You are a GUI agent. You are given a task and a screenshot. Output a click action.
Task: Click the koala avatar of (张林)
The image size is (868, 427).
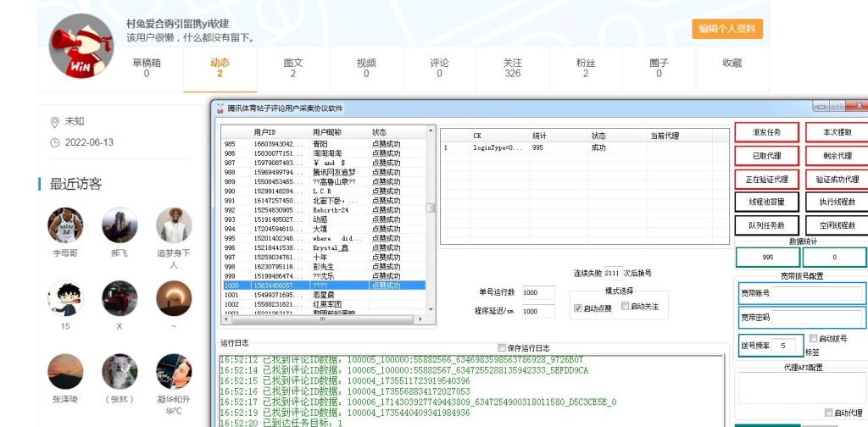[120, 371]
